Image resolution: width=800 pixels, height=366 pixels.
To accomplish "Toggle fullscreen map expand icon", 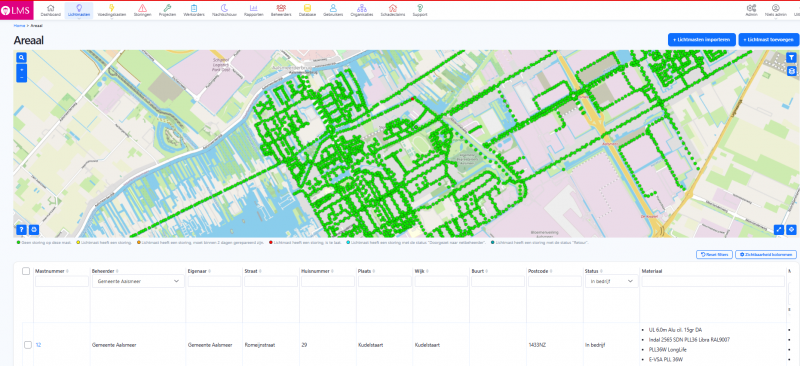I will (779, 230).
